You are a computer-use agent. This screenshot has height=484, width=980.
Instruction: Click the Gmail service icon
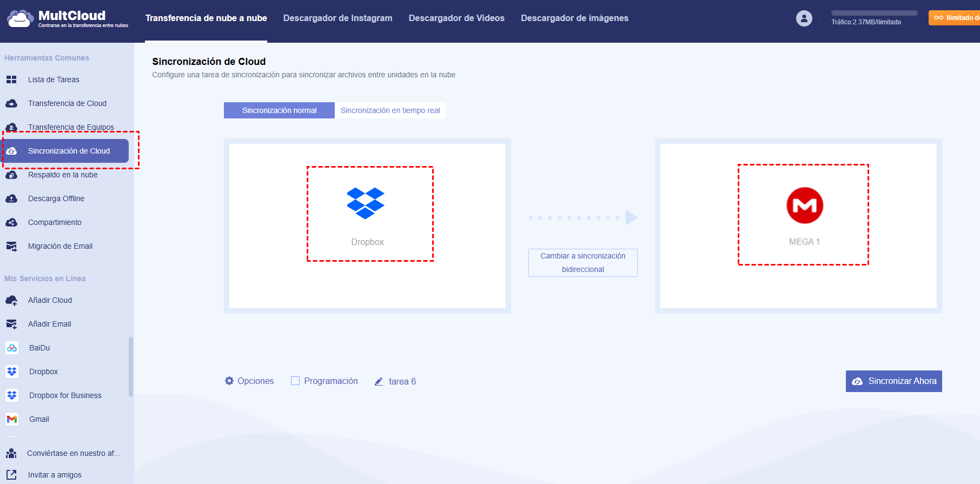tap(12, 419)
